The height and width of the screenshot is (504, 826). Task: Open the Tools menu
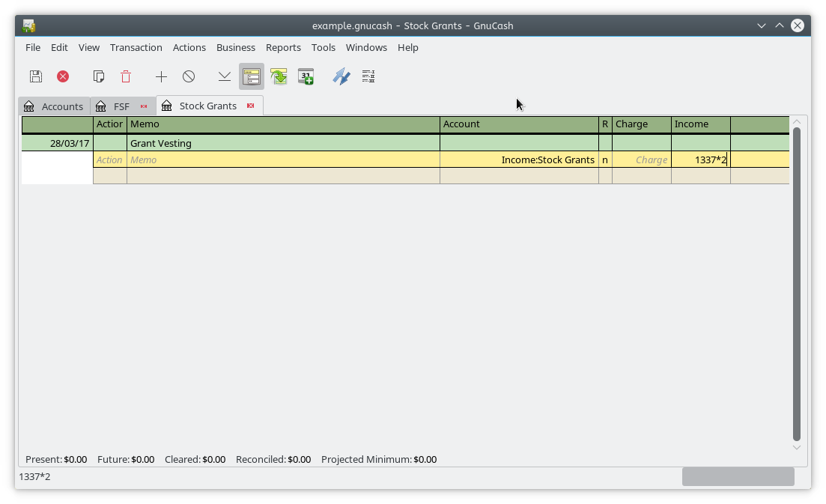point(323,47)
